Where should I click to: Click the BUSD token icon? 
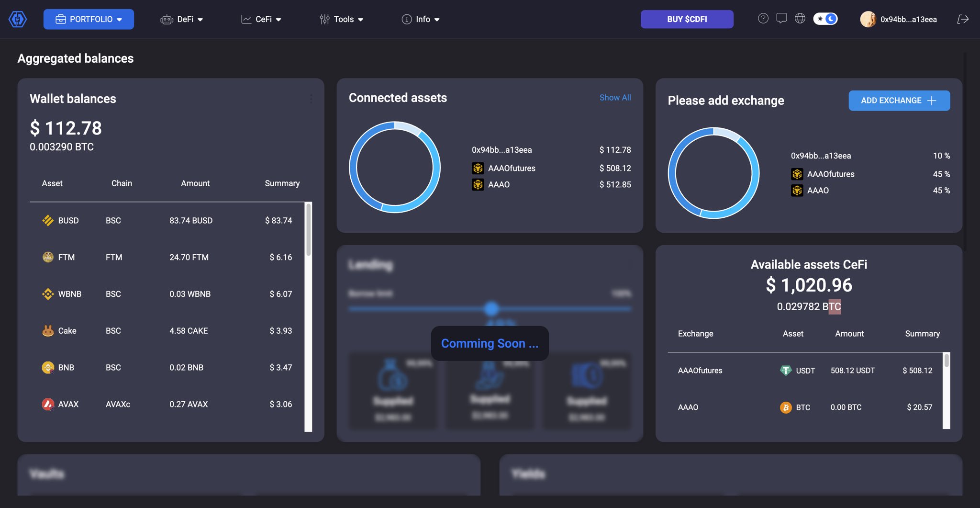point(48,220)
